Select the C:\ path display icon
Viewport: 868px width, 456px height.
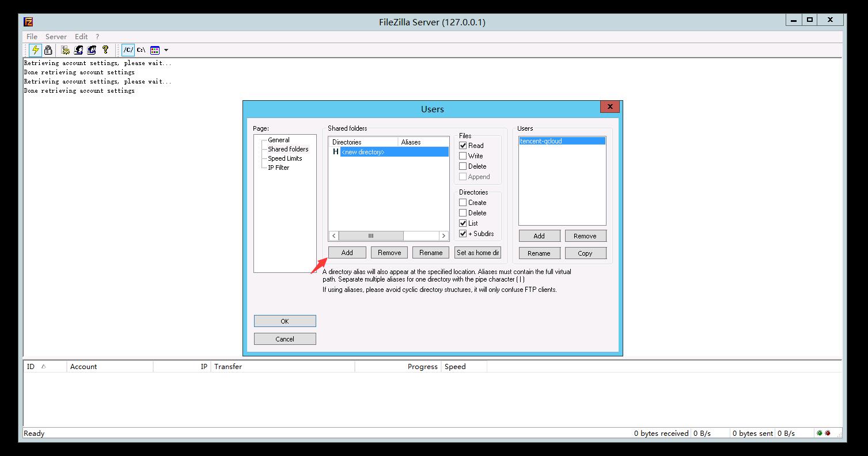tap(141, 50)
